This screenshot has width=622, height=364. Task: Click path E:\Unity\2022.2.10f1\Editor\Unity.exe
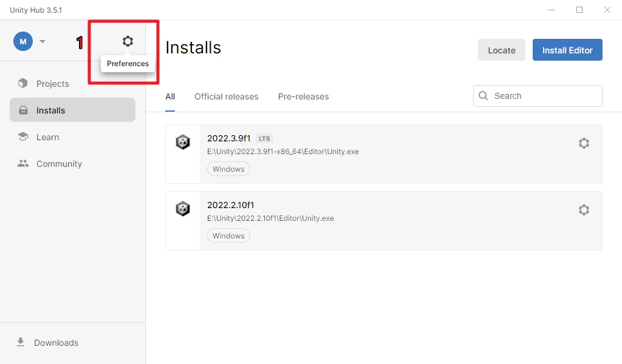pos(270,218)
